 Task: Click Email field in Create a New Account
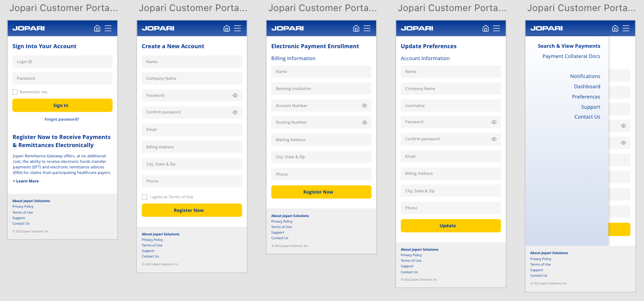pos(192,130)
